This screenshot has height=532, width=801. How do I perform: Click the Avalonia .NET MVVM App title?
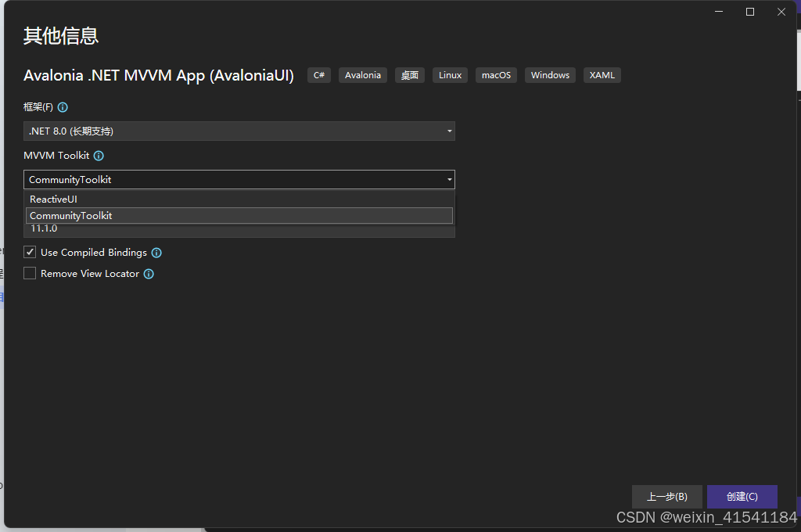click(x=159, y=76)
